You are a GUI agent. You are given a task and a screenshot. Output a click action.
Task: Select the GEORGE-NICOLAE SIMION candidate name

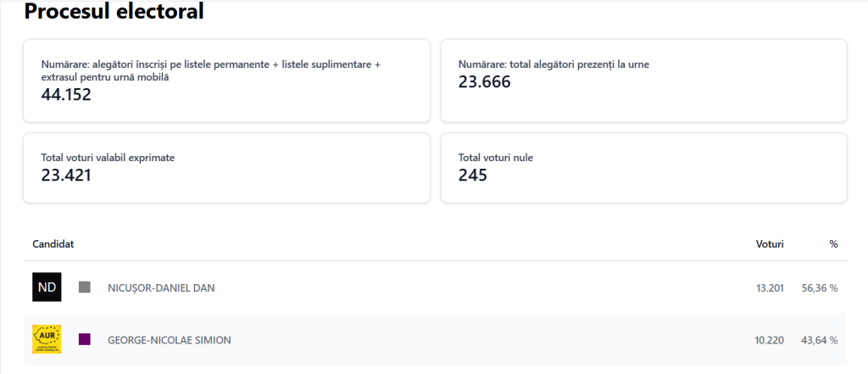(x=170, y=340)
